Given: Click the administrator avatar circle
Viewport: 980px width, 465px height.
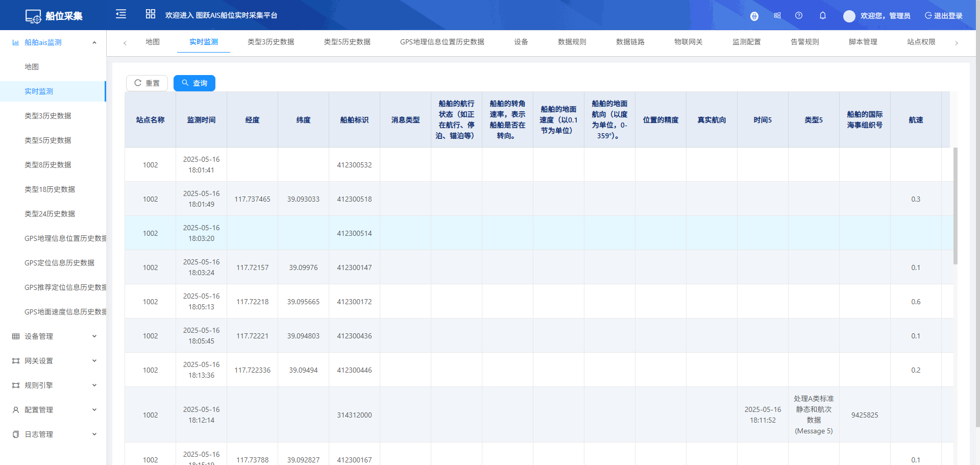Looking at the screenshot, I should pyautogui.click(x=849, y=16).
